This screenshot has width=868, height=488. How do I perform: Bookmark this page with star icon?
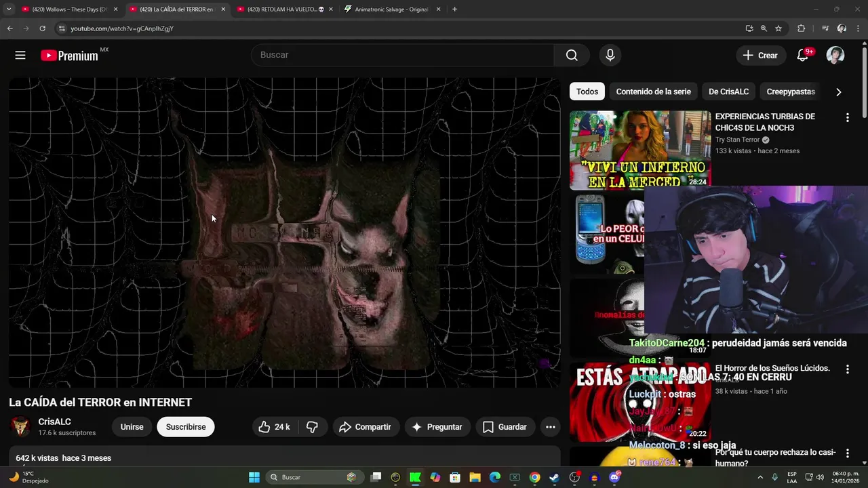coord(778,28)
